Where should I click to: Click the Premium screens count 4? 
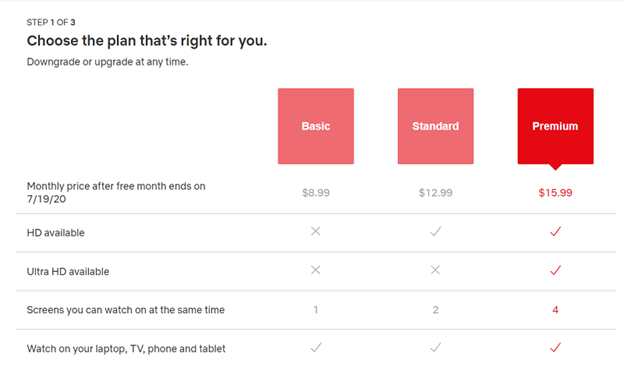(x=555, y=310)
